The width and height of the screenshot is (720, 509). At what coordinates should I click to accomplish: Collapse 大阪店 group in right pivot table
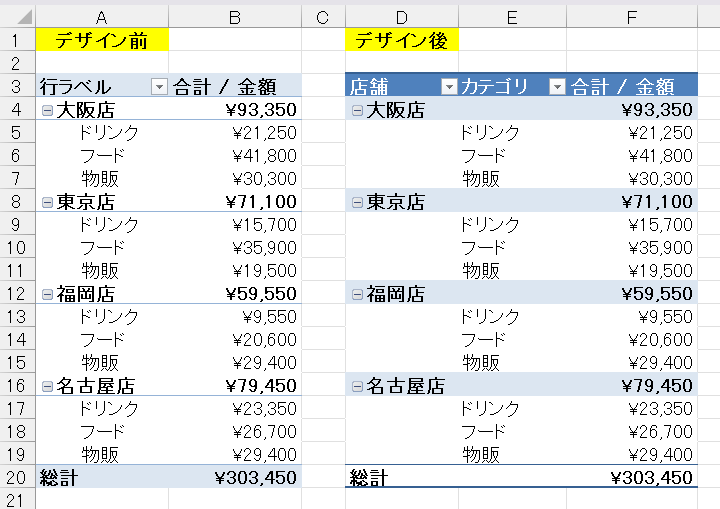(357, 110)
